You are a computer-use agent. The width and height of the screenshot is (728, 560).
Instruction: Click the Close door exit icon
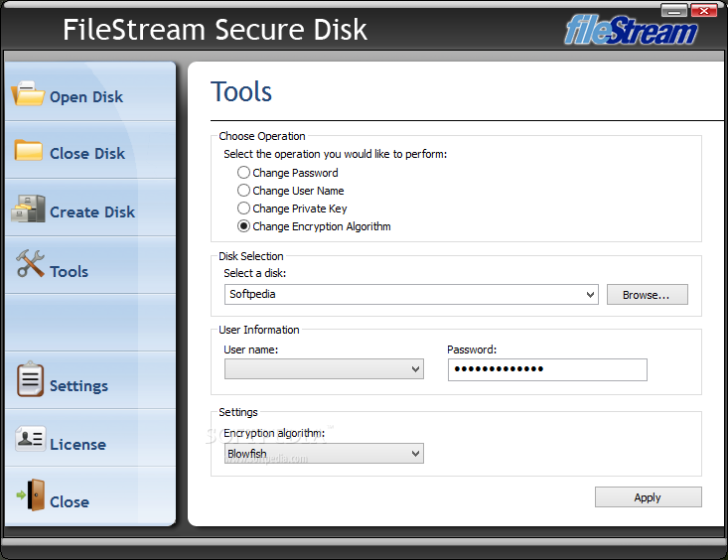click(31, 495)
